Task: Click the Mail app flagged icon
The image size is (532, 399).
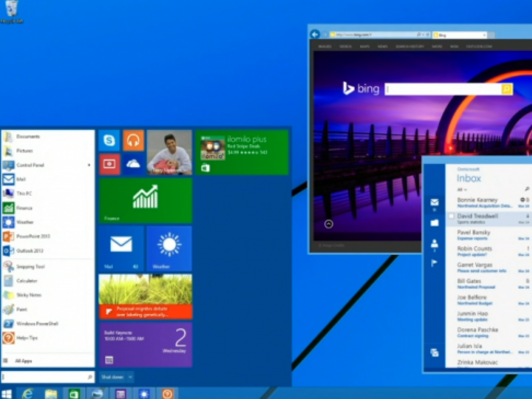Action: [x=434, y=263]
